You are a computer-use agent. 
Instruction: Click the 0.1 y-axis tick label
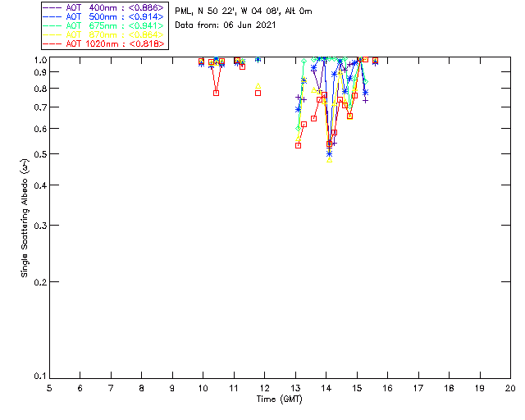click(x=40, y=377)
